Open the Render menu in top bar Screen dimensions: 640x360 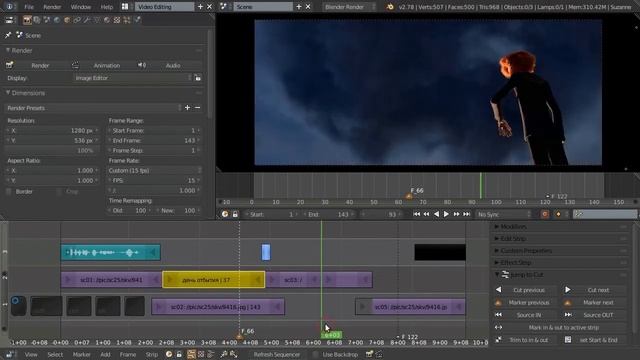[52, 7]
